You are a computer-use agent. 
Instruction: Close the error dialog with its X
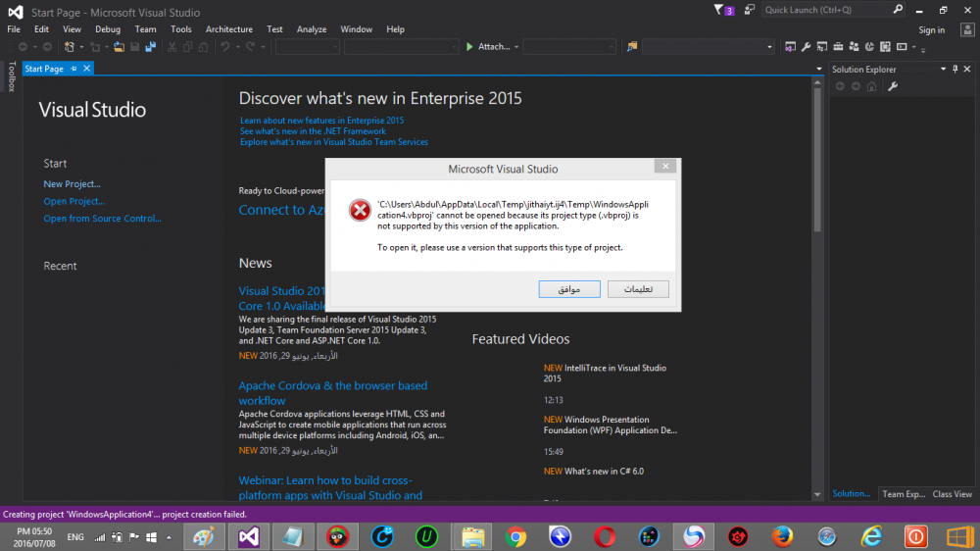coord(665,166)
